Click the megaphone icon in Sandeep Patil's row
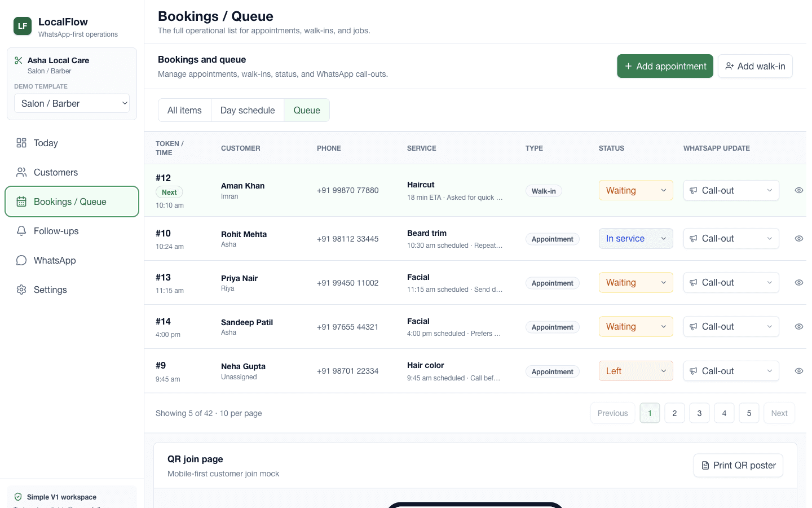 click(694, 326)
